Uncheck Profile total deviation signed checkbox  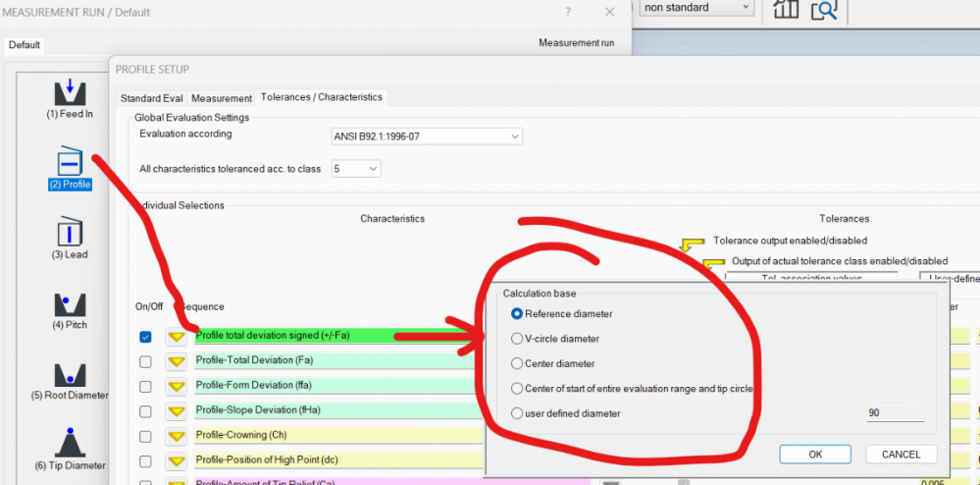click(145, 336)
